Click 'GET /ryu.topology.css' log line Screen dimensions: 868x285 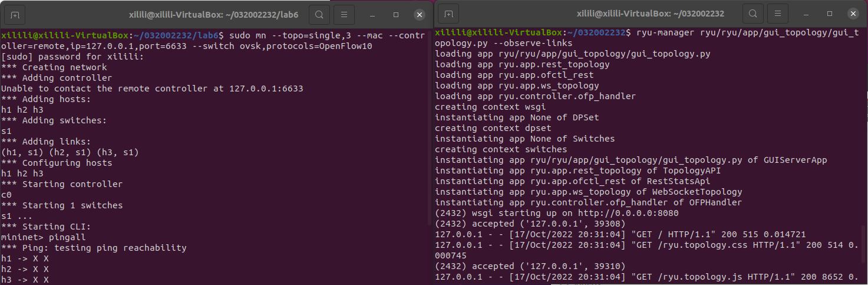click(646, 250)
